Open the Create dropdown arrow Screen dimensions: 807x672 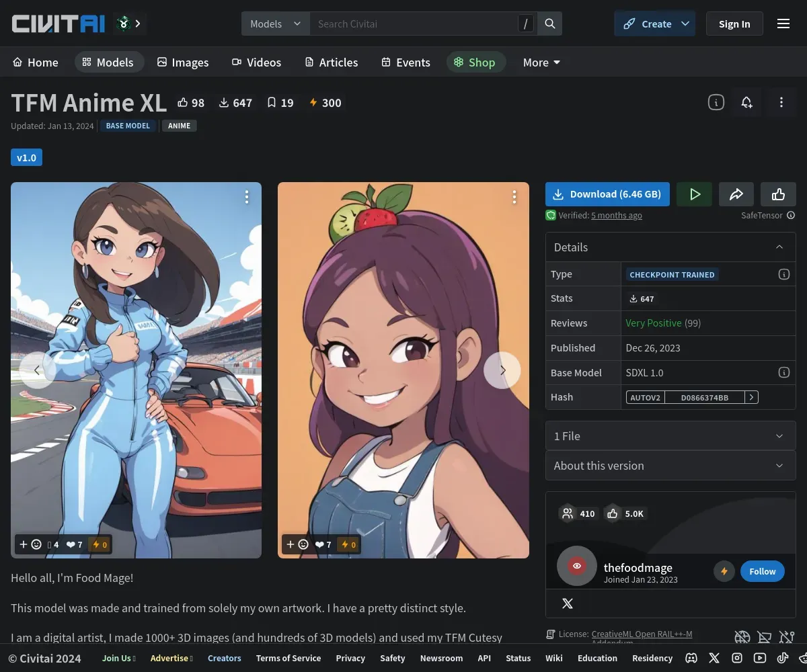(x=685, y=24)
